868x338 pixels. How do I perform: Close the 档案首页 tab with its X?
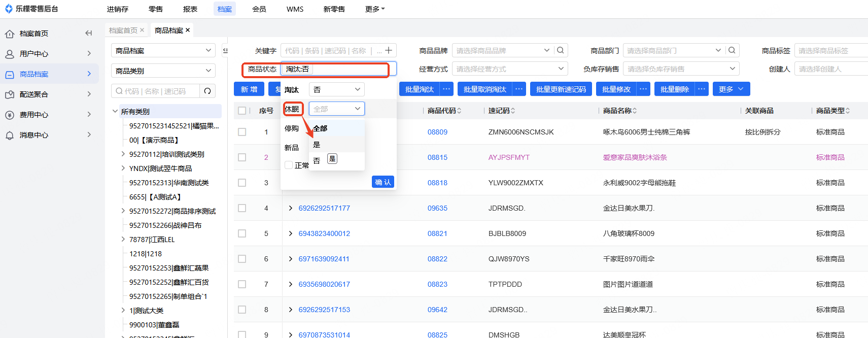tap(142, 30)
